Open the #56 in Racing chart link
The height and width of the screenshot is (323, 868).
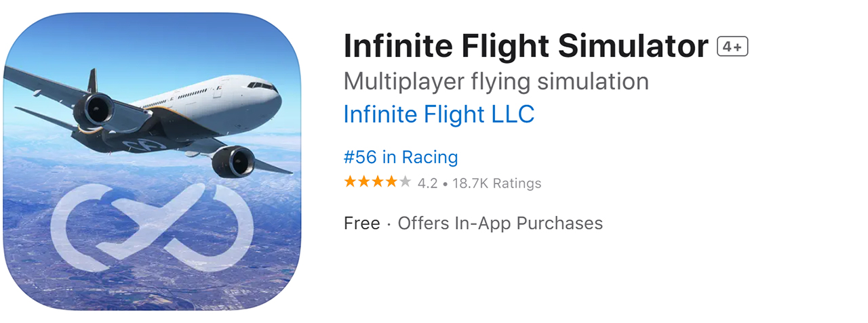(401, 157)
